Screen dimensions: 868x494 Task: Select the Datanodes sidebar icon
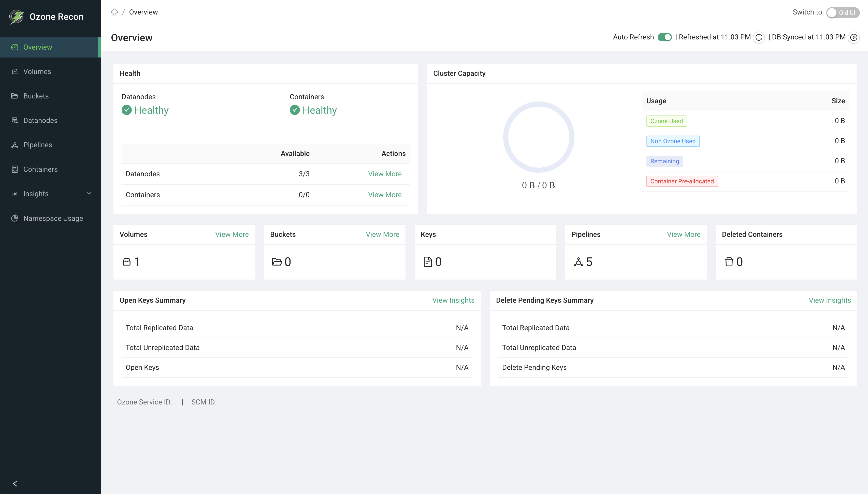[15, 120]
